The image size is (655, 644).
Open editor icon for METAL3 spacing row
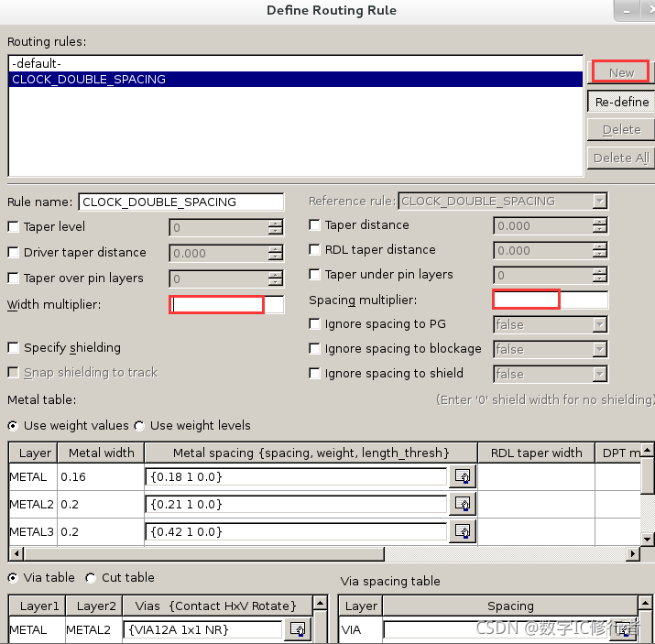(463, 531)
